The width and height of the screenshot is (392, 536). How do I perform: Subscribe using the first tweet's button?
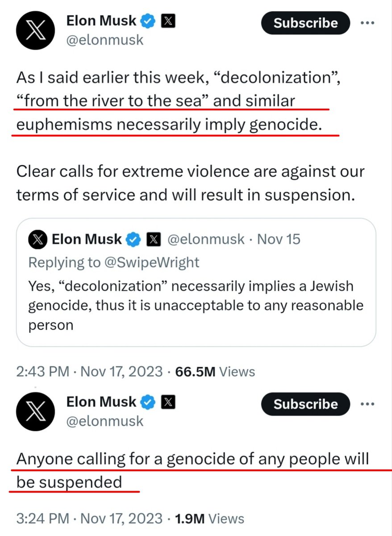(x=305, y=23)
